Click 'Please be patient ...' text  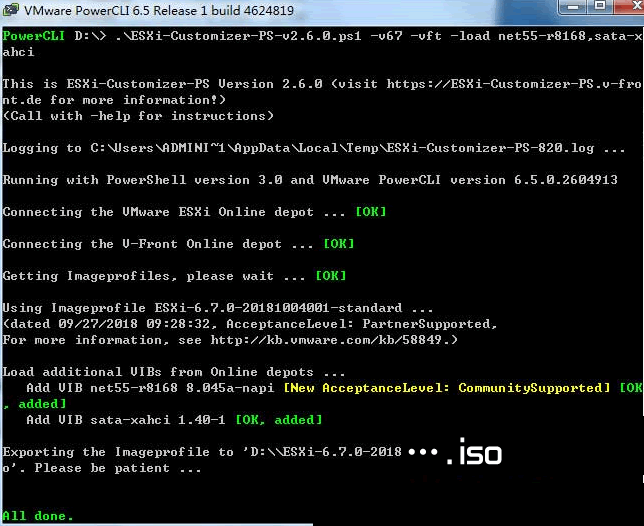(x=118, y=468)
